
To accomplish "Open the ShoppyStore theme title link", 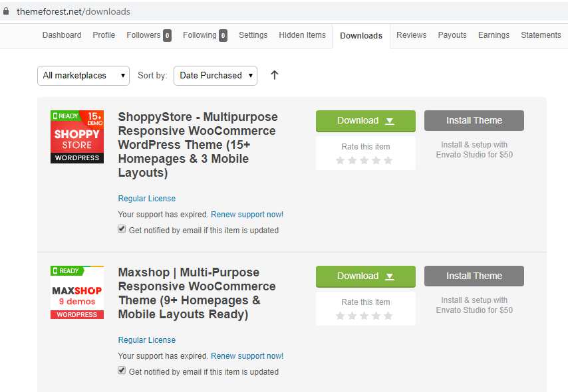I will click(x=198, y=145).
